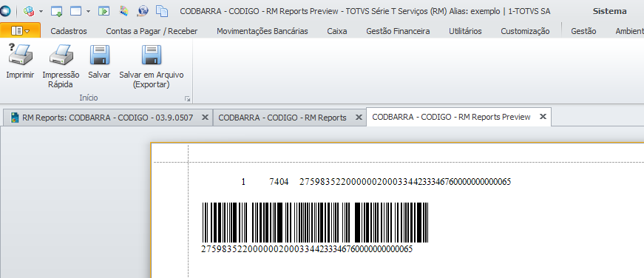Viewport: 644px width, 278px height.
Task: Open the Contas a Pagar / Receber tab
Action: (152, 31)
